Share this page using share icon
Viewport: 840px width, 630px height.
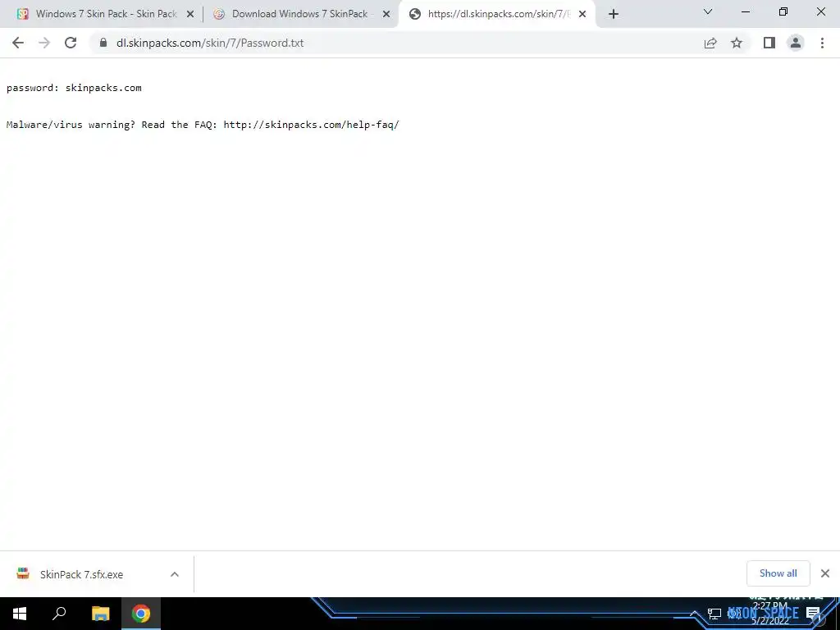(710, 43)
